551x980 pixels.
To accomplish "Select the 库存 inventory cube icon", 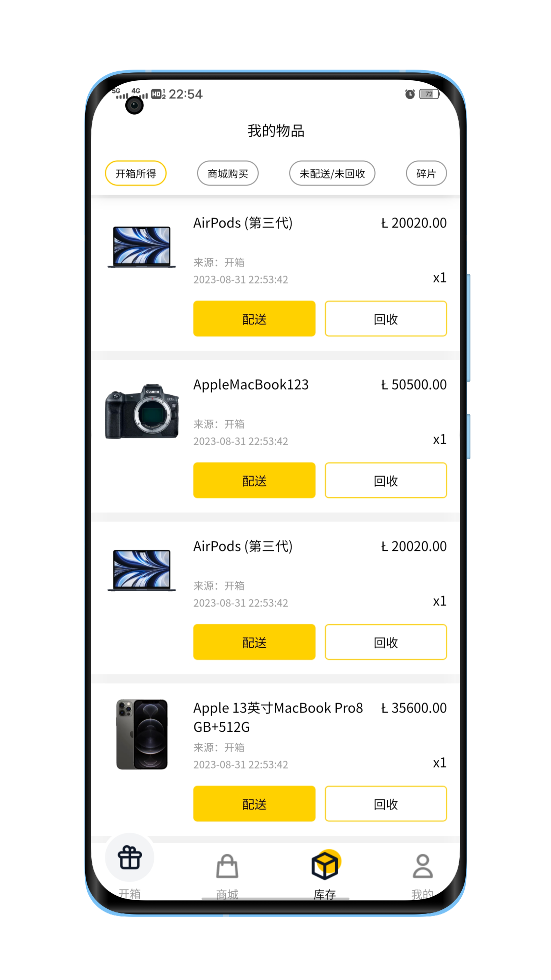I will click(x=325, y=866).
